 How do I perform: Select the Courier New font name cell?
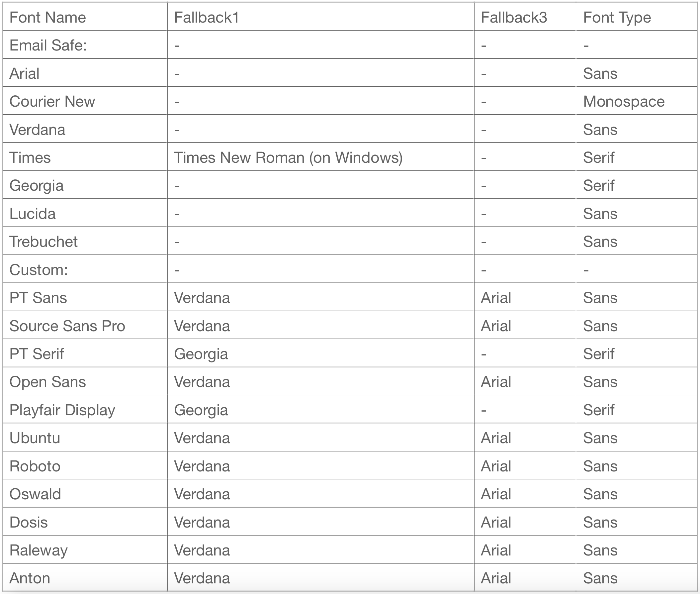[x=52, y=101]
